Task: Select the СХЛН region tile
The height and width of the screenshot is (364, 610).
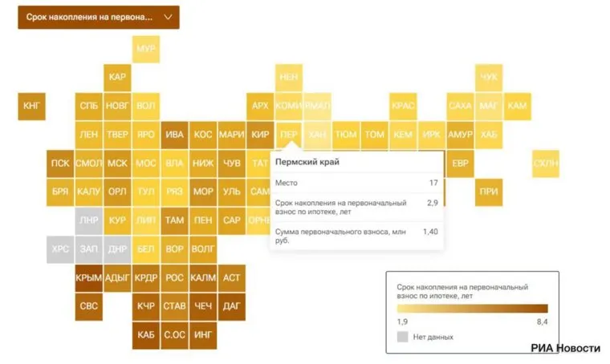Action: click(546, 163)
